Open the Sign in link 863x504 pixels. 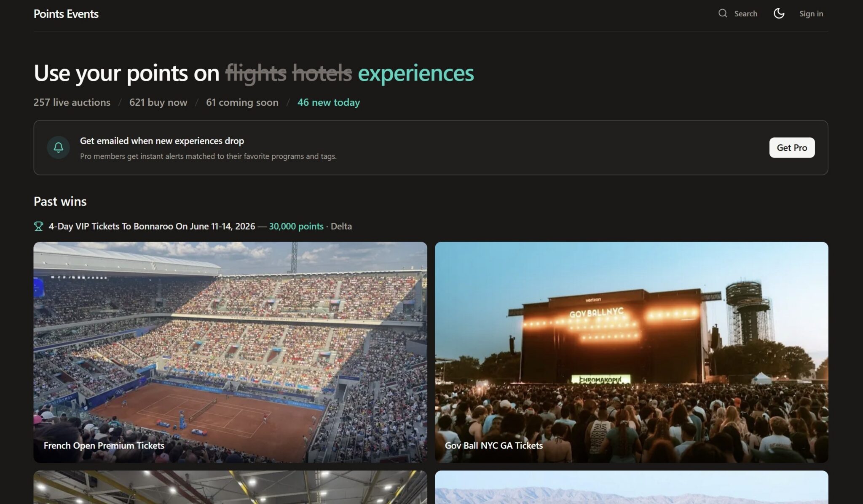pyautogui.click(x=811, y=13)
